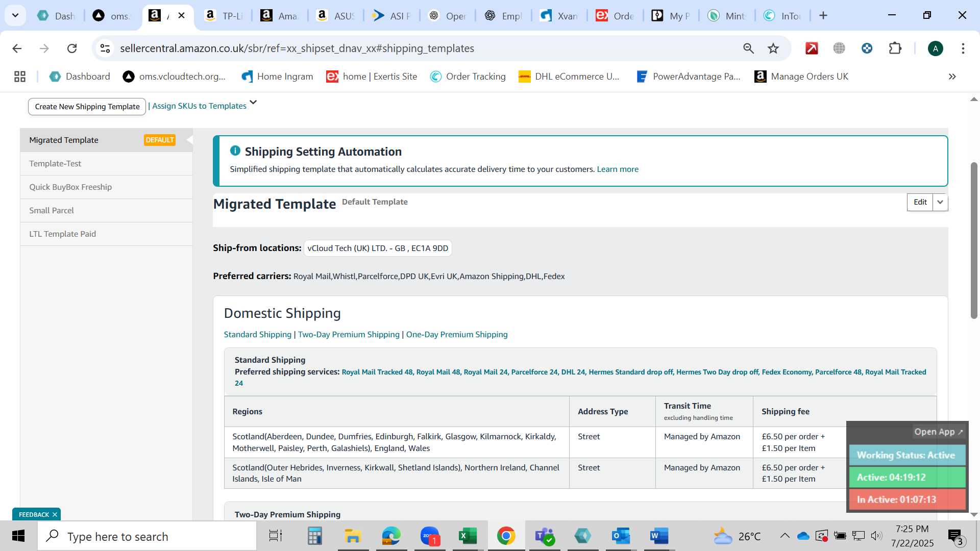Click Create New Shipping Template button
Screen dimensions: 980x551
click(87, 107)
